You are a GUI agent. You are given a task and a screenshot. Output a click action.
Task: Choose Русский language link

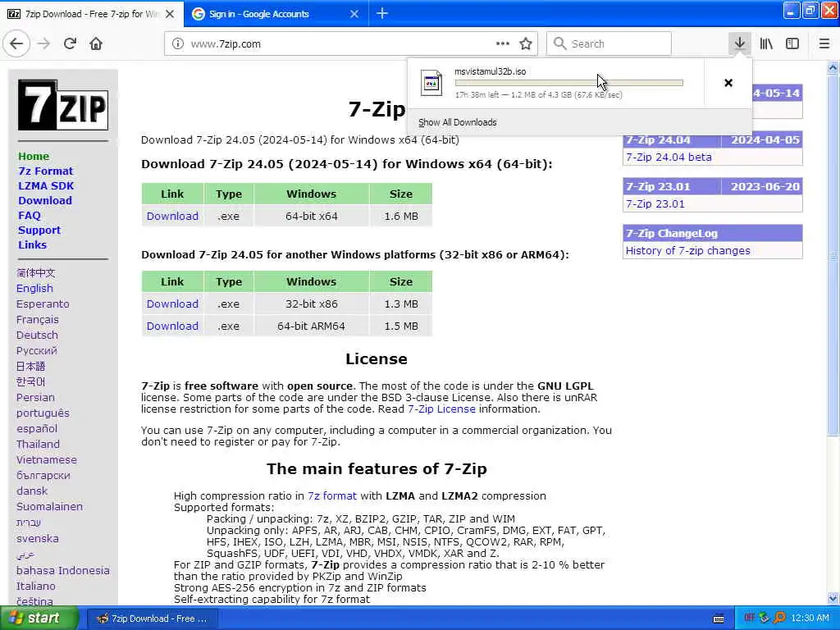[36, 350]
